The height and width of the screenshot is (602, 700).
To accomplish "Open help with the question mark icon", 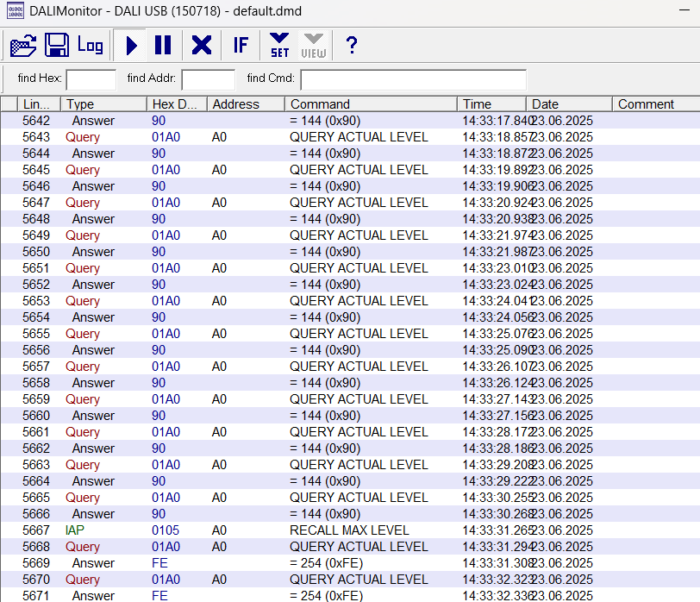I will tap(352, 45).
